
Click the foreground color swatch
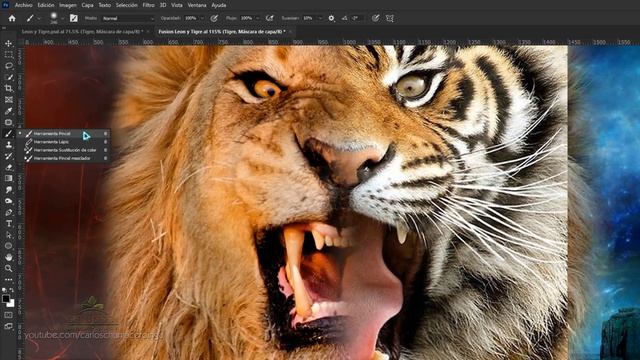pos(5,298)
